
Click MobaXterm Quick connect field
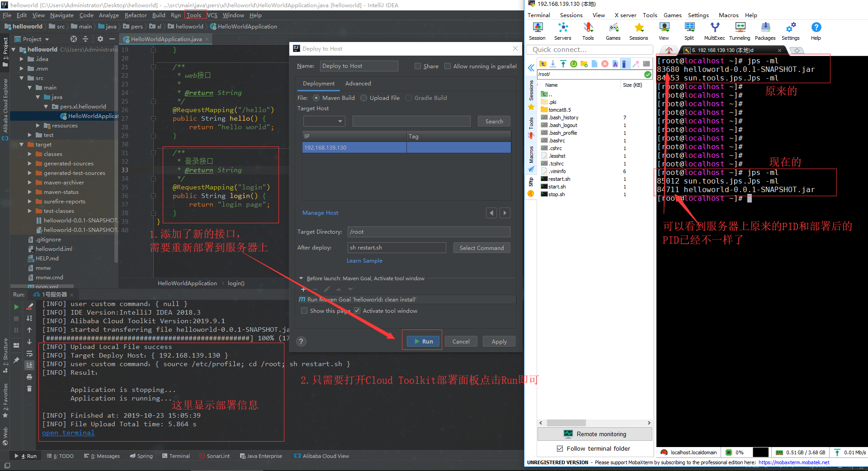coord(590,50)
